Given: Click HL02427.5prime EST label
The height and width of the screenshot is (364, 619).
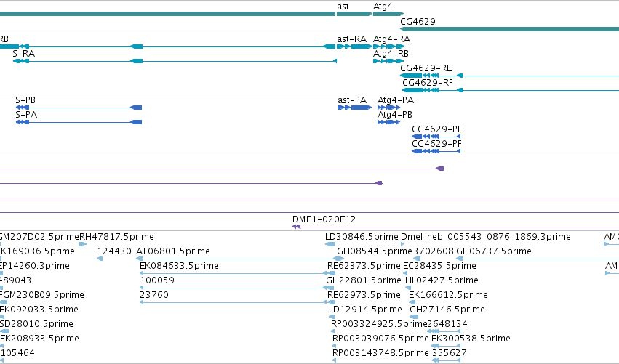Looking at the screenshot, I should tap(442, 280).
